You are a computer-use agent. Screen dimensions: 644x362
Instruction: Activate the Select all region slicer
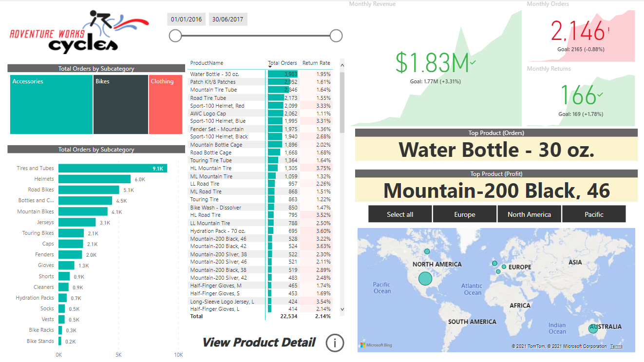pyautogui.click(x=399, y=214)
